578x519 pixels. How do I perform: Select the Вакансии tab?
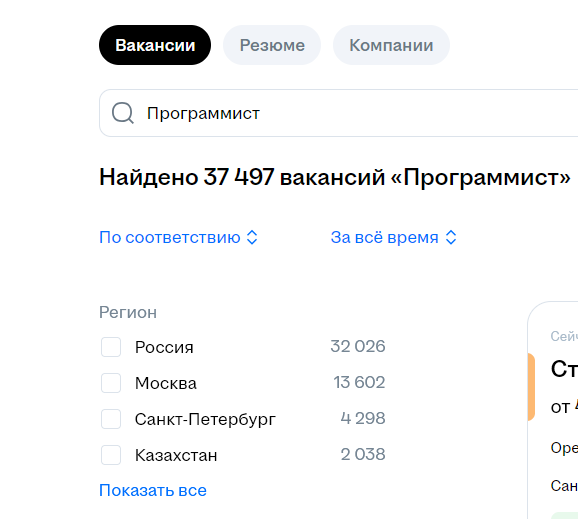coord(155,45)
